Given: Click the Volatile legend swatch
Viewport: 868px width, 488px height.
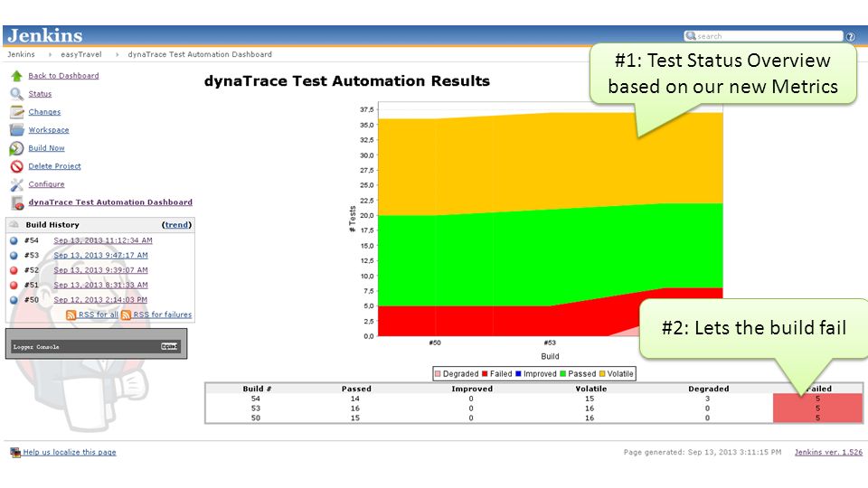Looking at the screenshot, I should [x=602, y=374].
